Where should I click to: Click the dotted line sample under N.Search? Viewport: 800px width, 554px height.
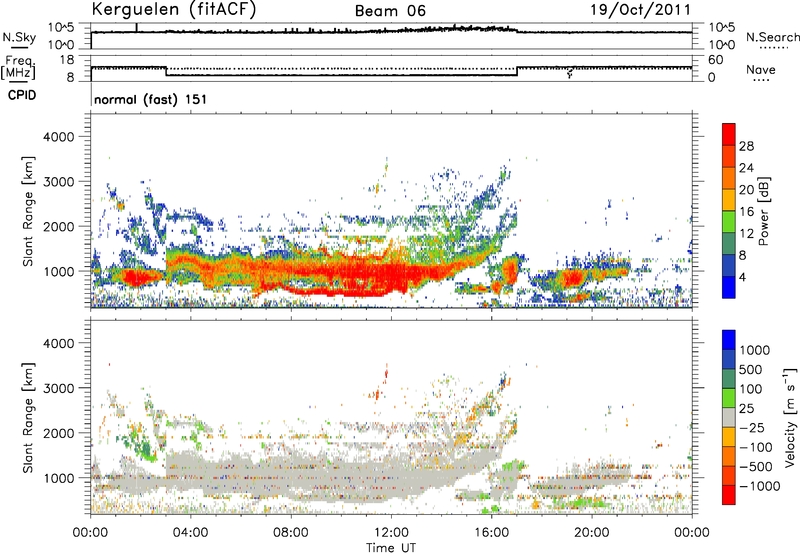tap(774, 48)
